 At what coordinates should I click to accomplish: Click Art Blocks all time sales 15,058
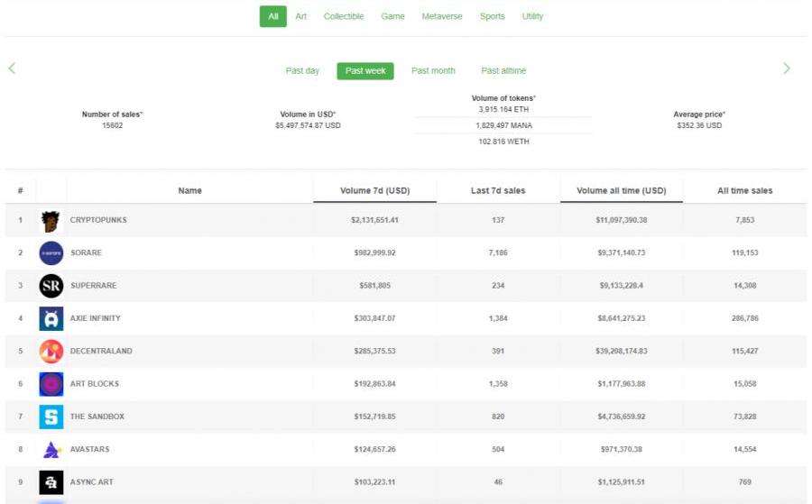tap(744, 383)
